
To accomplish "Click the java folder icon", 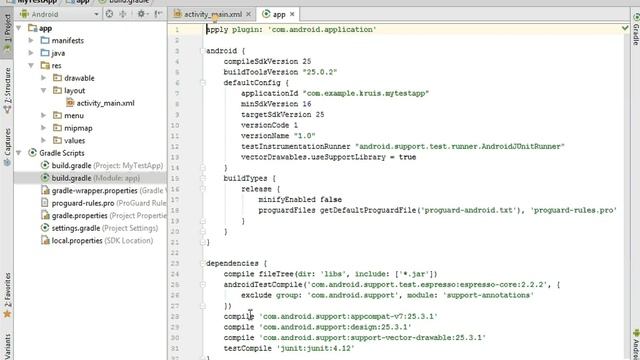I will tap(45, 53).
